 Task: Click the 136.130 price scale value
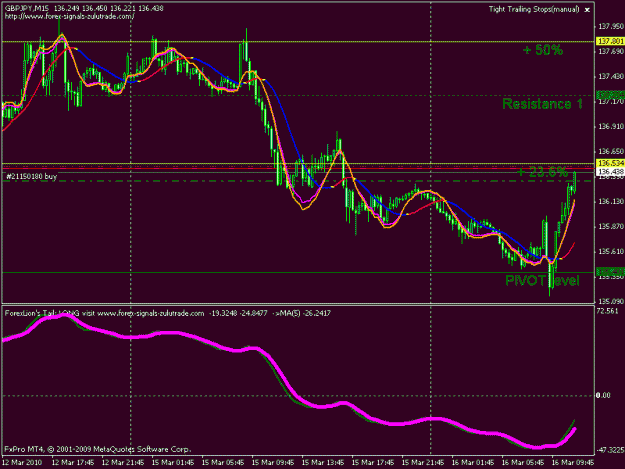[611, 202]
